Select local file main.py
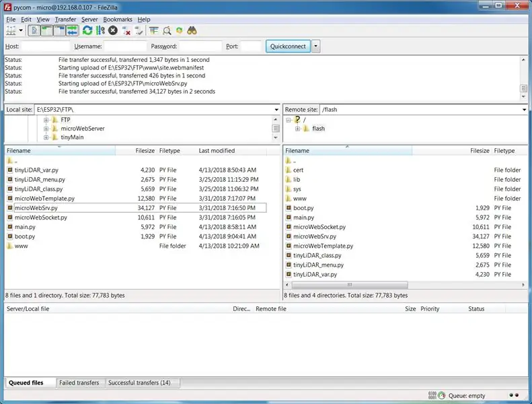This screenshot has width=532, height=404. point(135,227)
